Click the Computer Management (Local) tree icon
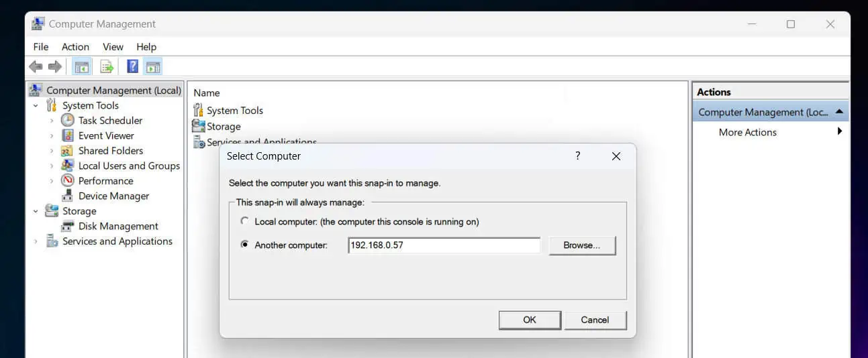Viewport: 868px width, 358px height. [36, 90]
